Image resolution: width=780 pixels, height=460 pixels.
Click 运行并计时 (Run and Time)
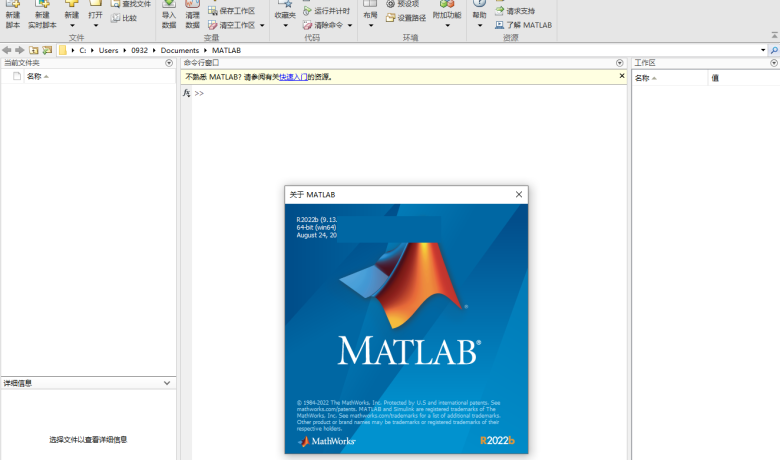[x=326, y=10]
